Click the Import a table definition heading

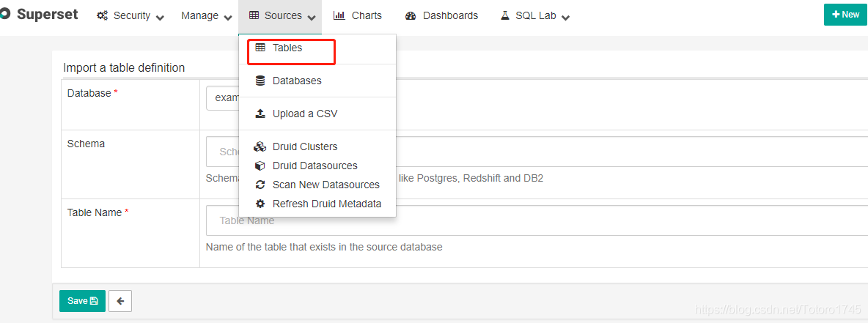pos(124,68)
